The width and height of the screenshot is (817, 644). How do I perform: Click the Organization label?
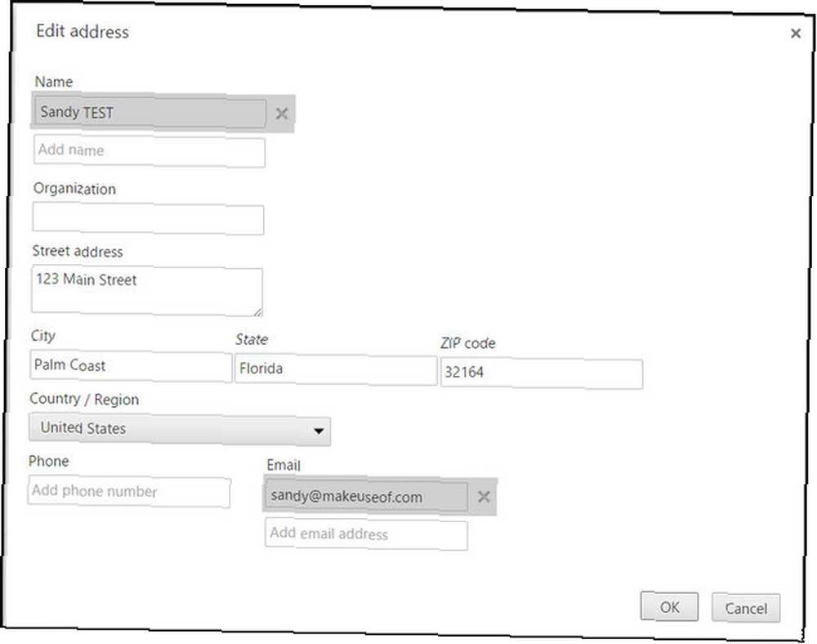point(74,189)
